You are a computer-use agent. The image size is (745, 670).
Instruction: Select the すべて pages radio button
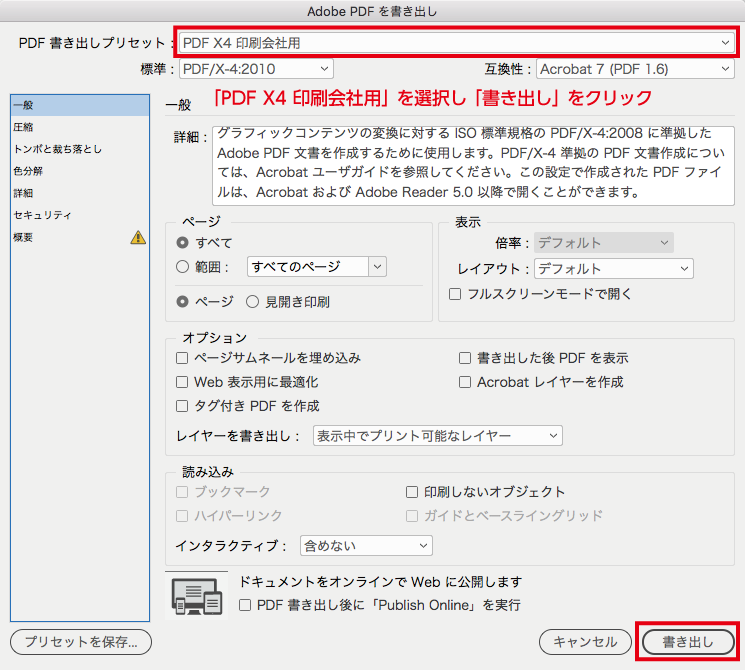coord(182,243)
